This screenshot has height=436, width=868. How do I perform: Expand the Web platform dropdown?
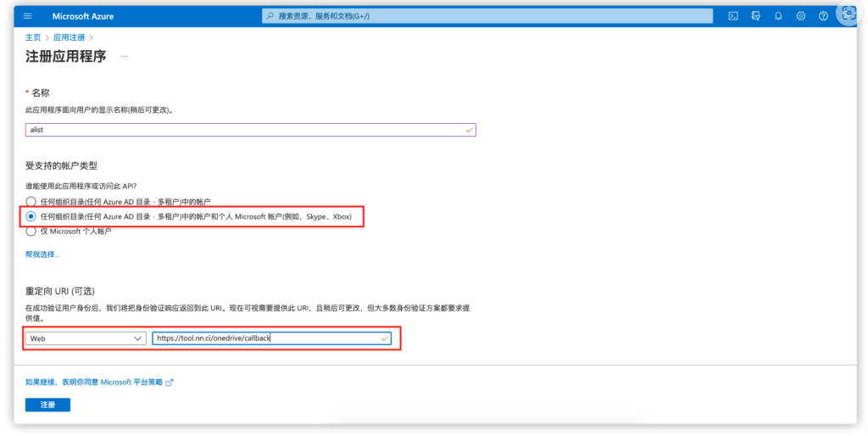86,338
